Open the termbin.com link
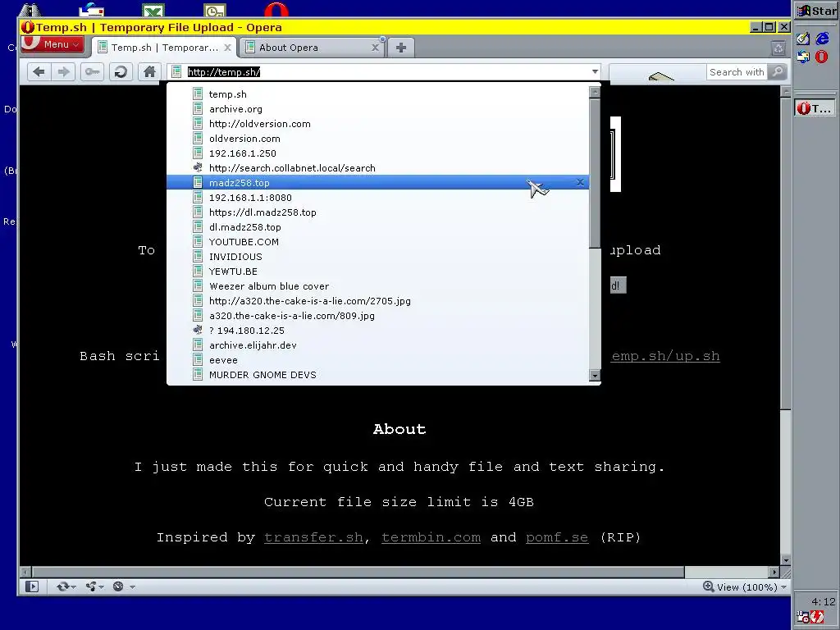This screenshot has width=840, height=630. coord(431,537)
